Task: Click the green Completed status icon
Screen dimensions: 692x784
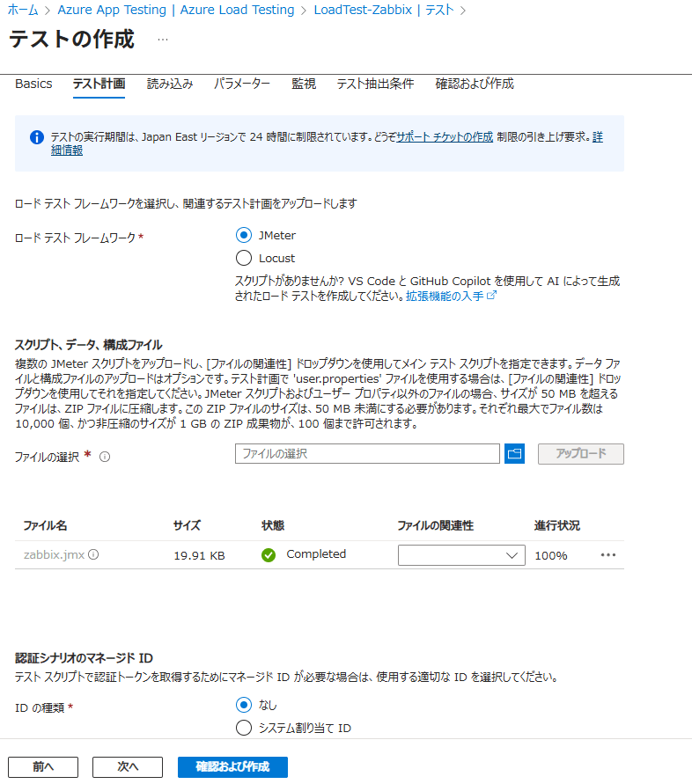Action: (x=269, y=555)
